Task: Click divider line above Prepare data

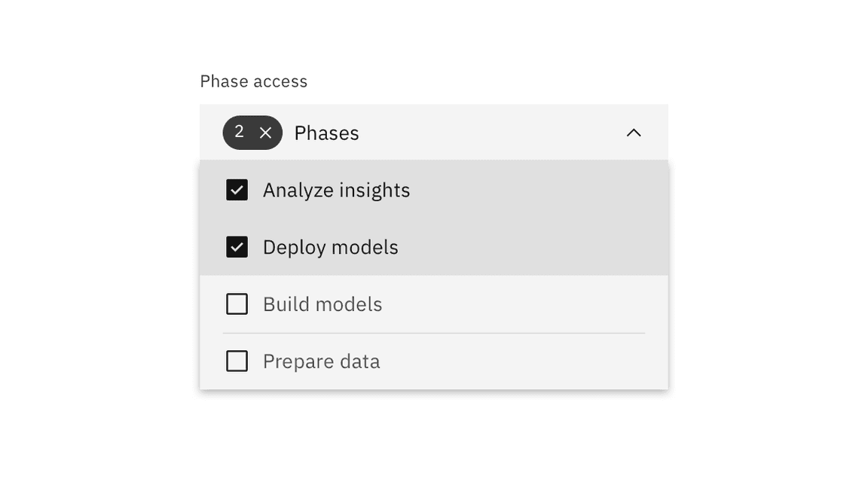Action: click(434, 333)
